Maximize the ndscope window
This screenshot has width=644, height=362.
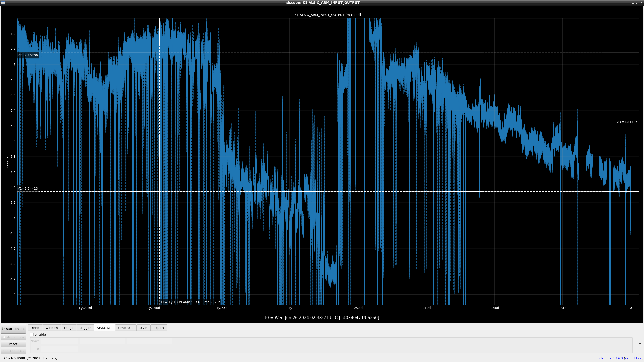tap(637, 3)
